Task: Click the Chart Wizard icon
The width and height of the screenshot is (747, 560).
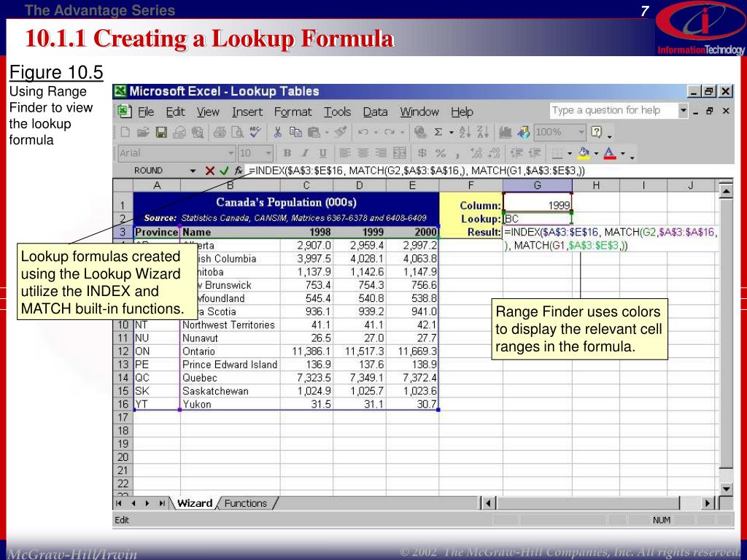Action: (x=505, y=133)
